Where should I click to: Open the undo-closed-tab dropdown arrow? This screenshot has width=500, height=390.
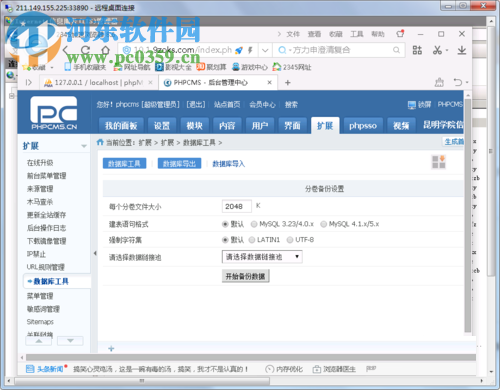(467, 82)
